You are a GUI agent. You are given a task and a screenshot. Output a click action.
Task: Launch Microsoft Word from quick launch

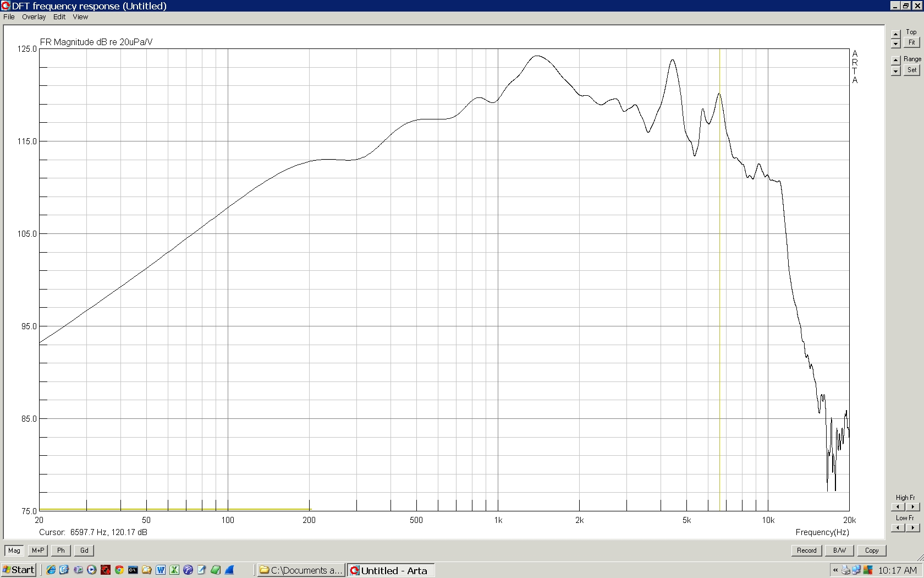[161, 570]
